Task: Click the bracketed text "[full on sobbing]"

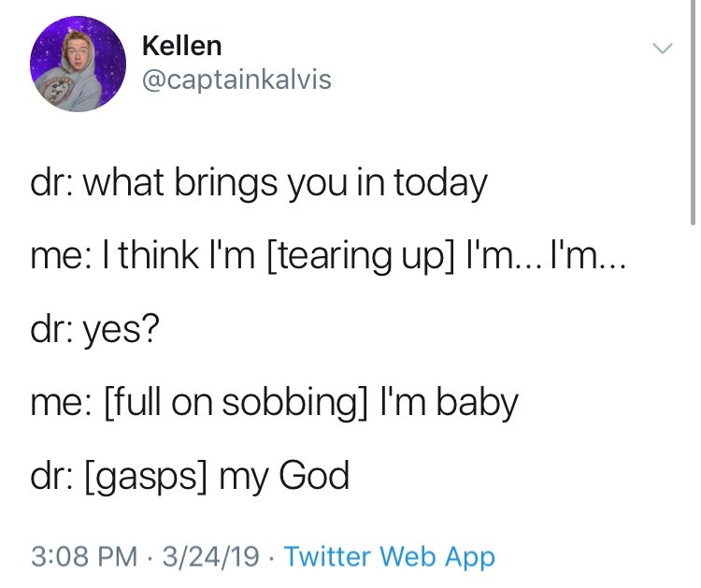Action: [241, 403]
